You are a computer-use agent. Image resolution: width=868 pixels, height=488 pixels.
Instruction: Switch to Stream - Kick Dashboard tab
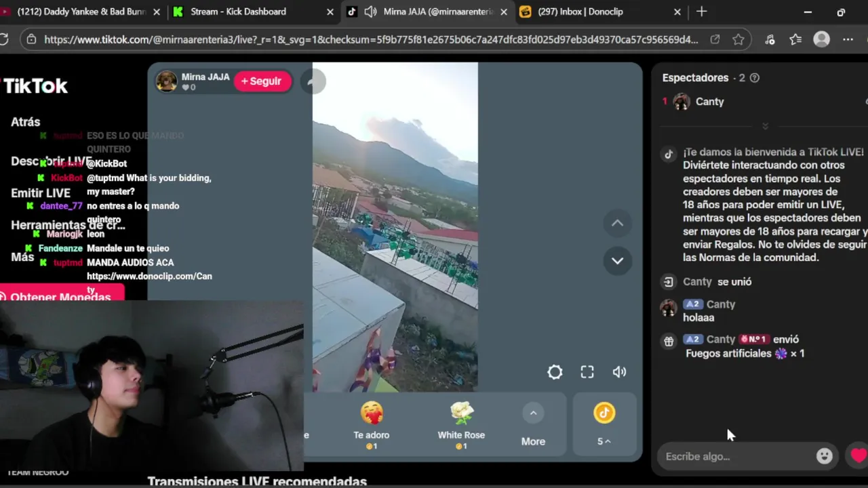[x=239, y=12]
